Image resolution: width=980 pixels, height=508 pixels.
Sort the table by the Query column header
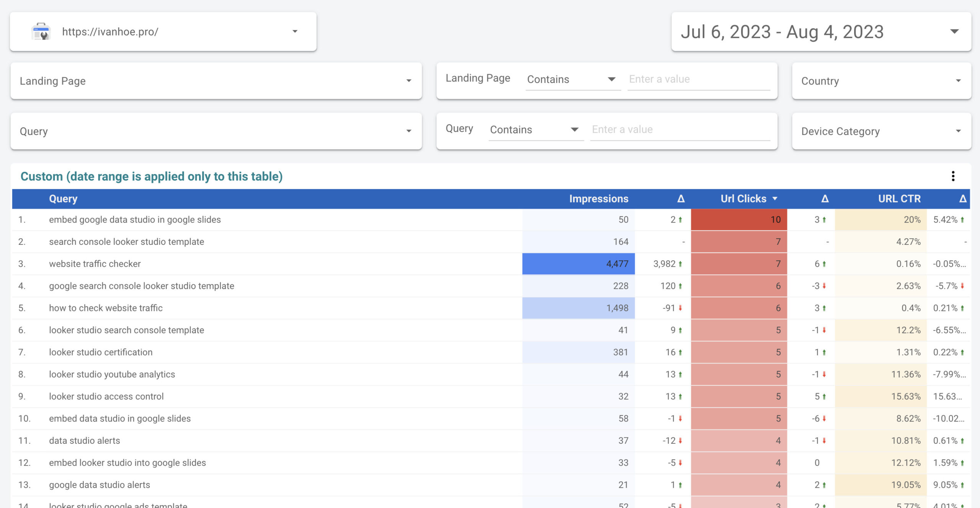[x=63, y=199]
